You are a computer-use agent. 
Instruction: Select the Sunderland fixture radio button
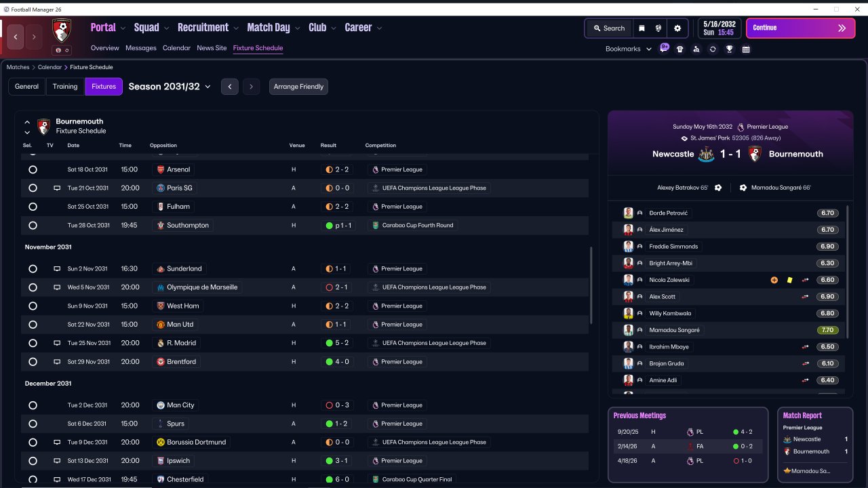tap(33, 269)
